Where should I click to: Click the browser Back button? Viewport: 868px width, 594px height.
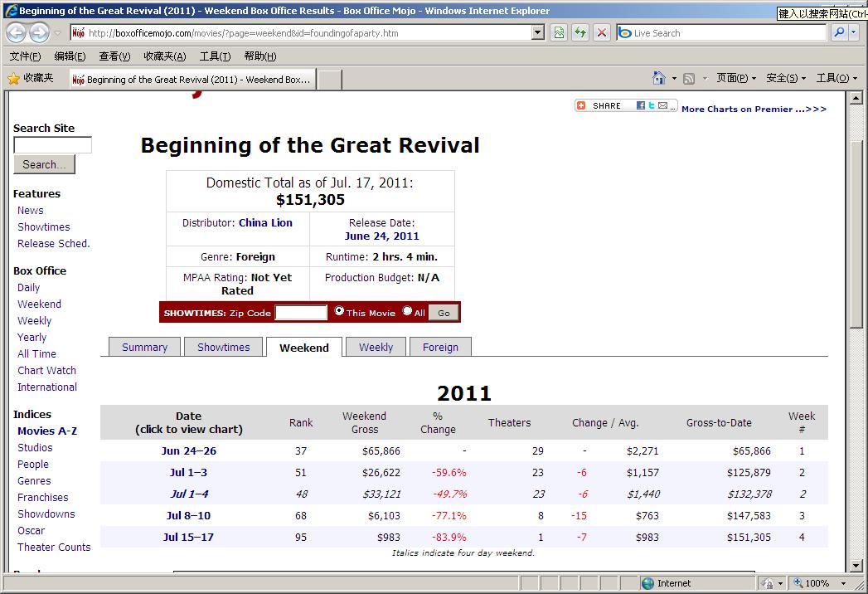coord(16,33)
